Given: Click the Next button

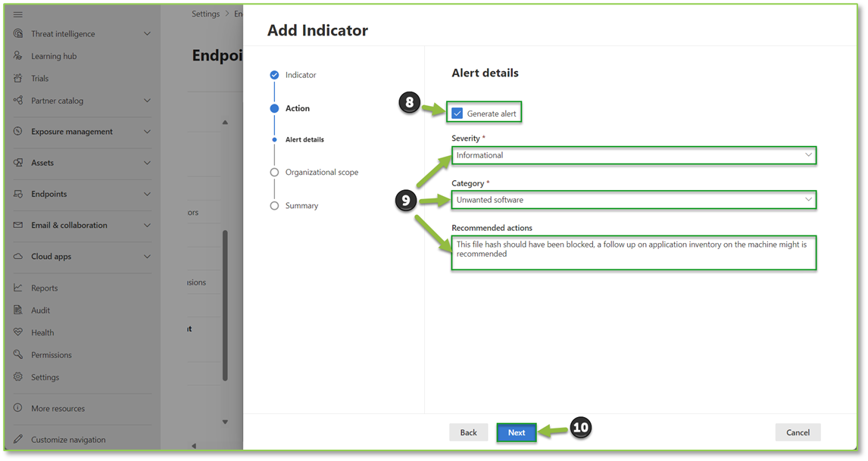Looking at the screenshot, I should 516,432.
